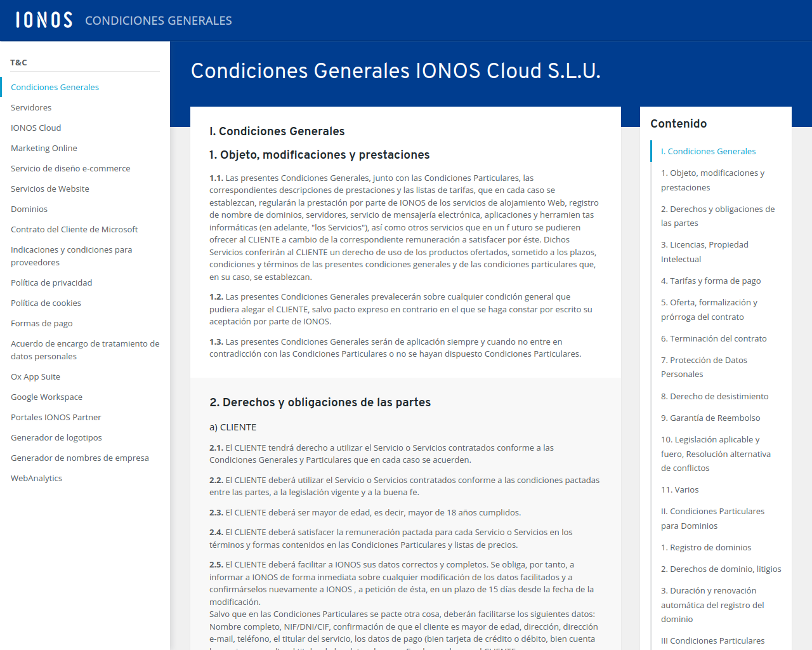Viewport: 812px width, 650px height.
Task: Click the CONDICIONES GENERALES header title
Action: click(x=159, y=21)
